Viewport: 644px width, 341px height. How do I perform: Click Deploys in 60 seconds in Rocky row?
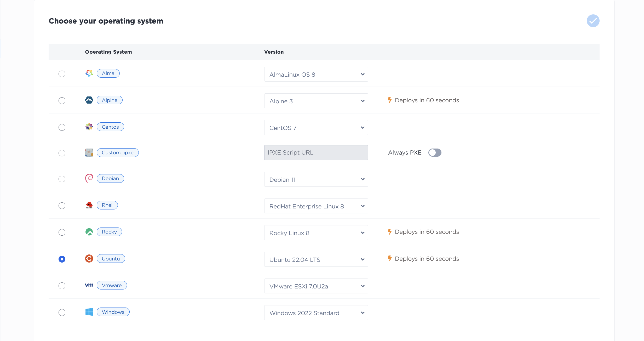427,232
